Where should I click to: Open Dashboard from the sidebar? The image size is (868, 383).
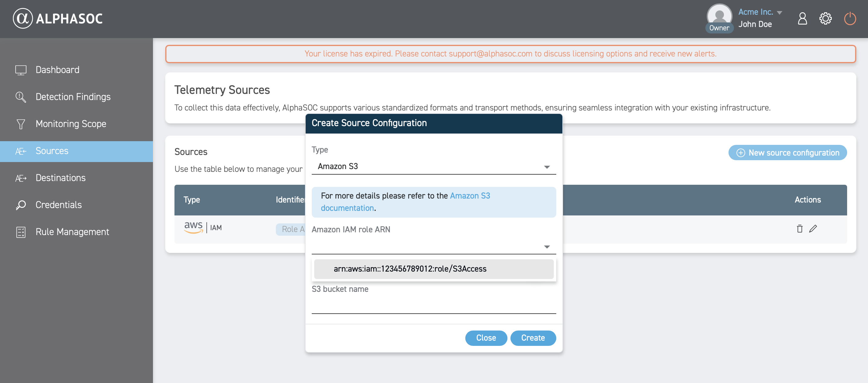(x=57, y=70)
